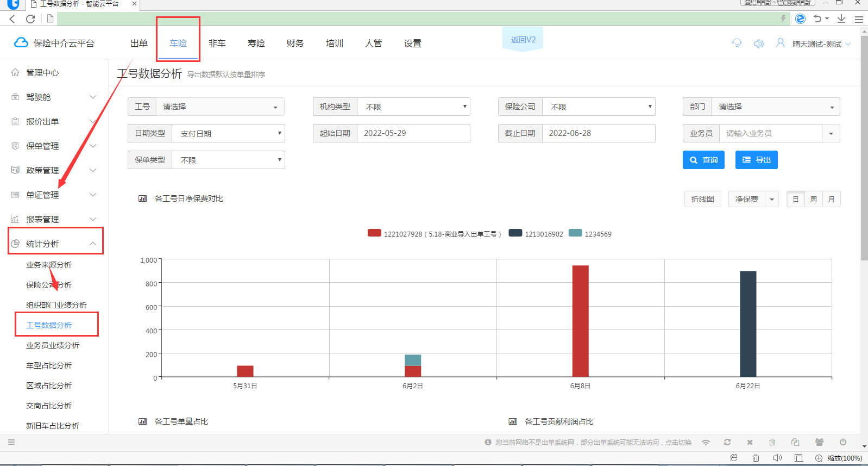The width and height of the screenshot is (868, 466).
Task: Reload the page with the refresh icon
Action: point(30,19)
